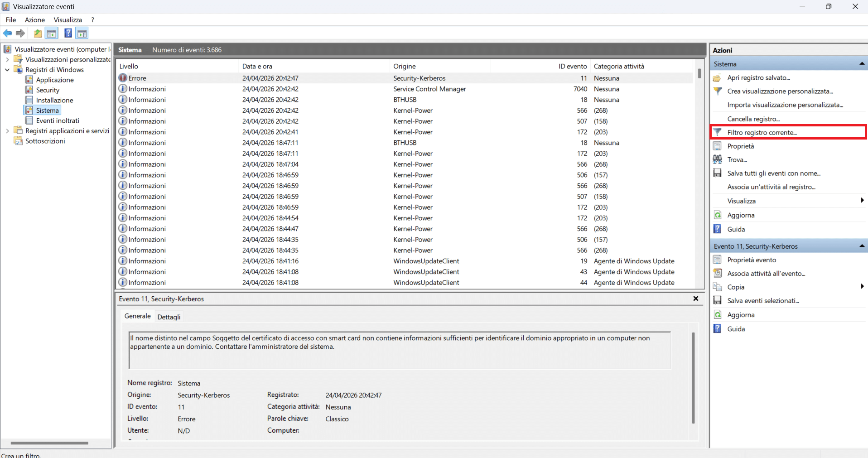Image resolution: width=868 pixels, height=458 pixels.
Task: Open the Azione menu
Action: click(x=34, y=20)
